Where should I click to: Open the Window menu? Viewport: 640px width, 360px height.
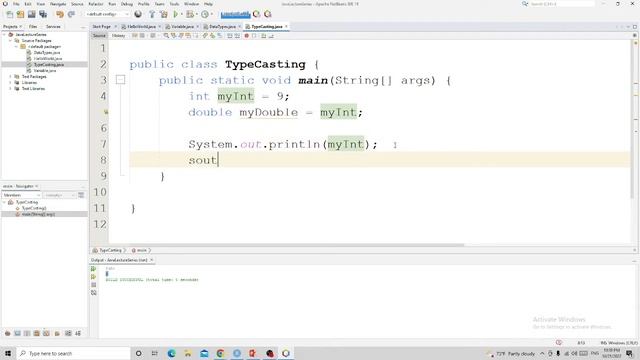(191, 4)
